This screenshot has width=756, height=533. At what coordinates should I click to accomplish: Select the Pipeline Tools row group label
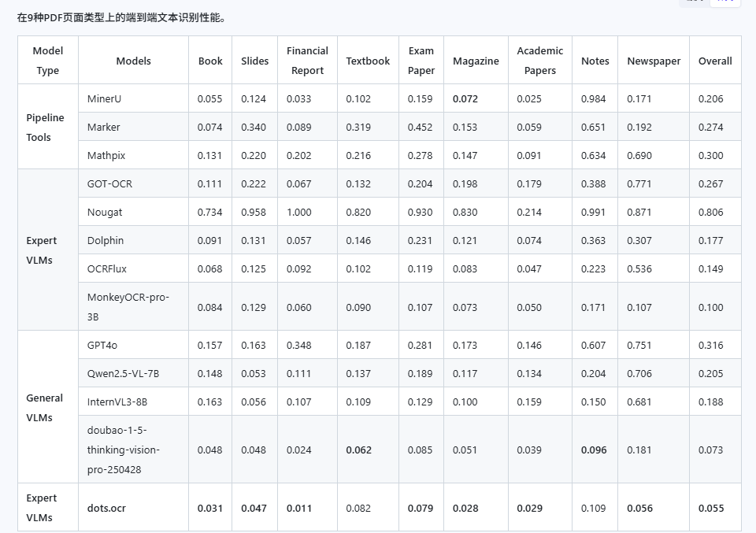click(47, 127)
